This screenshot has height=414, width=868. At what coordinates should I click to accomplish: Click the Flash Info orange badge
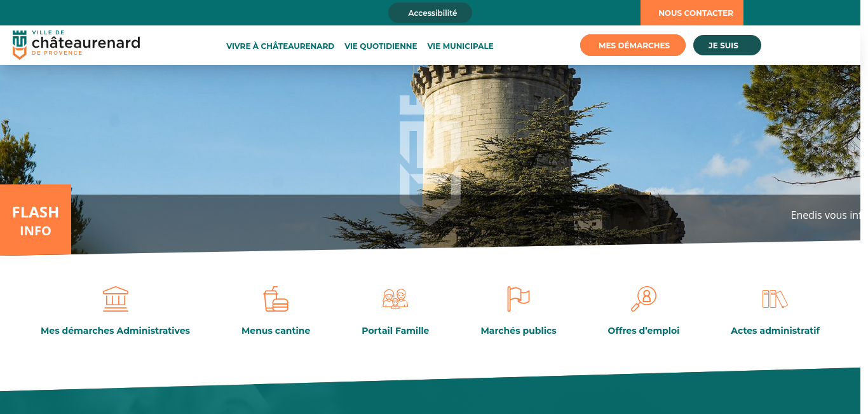pyautogui.click(x=36, y=220)
